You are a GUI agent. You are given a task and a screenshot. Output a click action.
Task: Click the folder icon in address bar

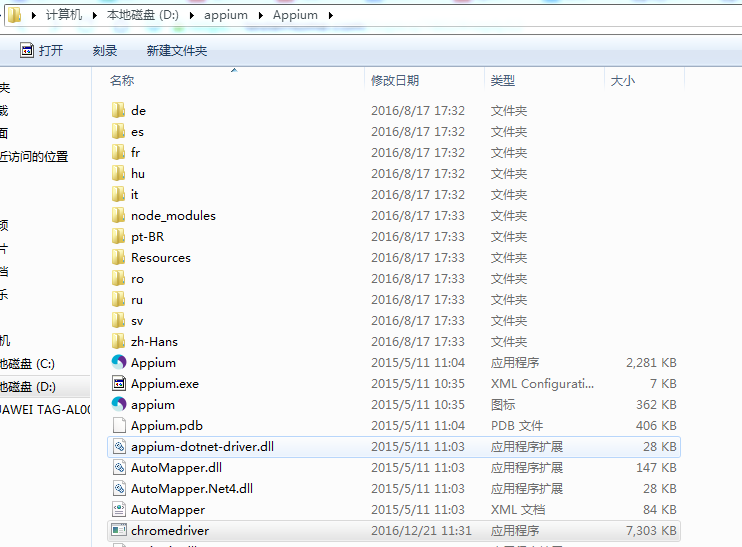14,15
